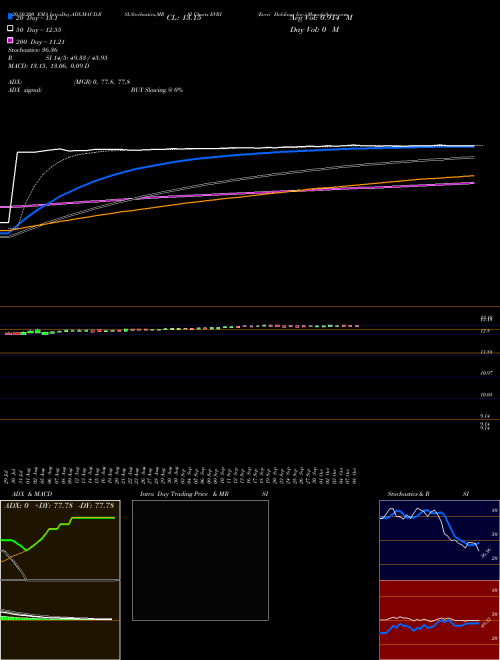This screenshot has width=500, height=660.
Task: Select the '20 Day - 13.1' legend label
Action: [x=37, y=18]
